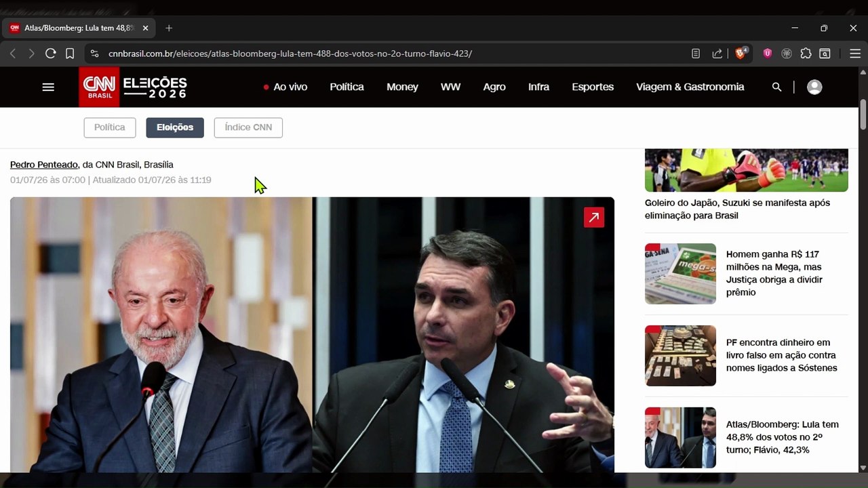Open the pink shield U extension
The image size is (868, 488).
point(768,54)
